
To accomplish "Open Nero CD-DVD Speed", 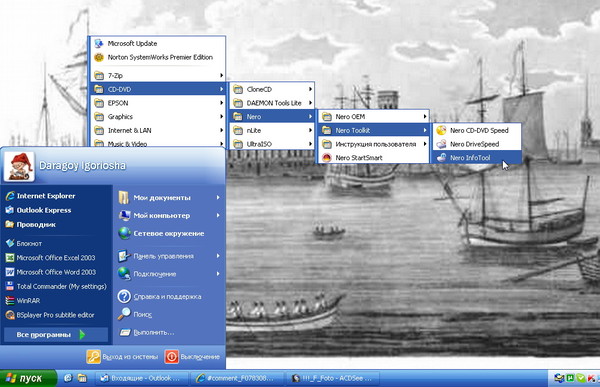I will coord(477,131).
